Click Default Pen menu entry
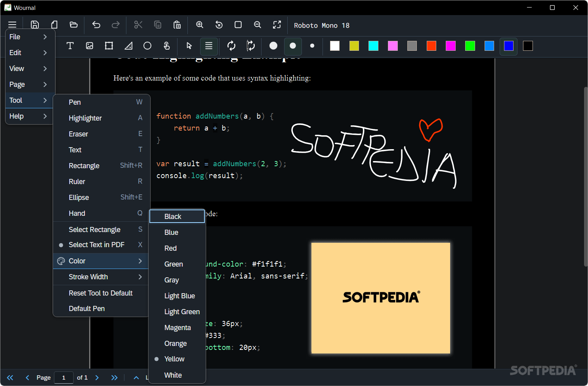 coord(101,309)
